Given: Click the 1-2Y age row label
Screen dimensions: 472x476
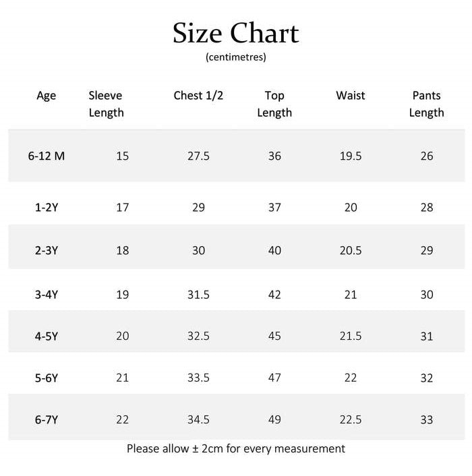Looking at the screenshot, I should click(x=47, y=208).
